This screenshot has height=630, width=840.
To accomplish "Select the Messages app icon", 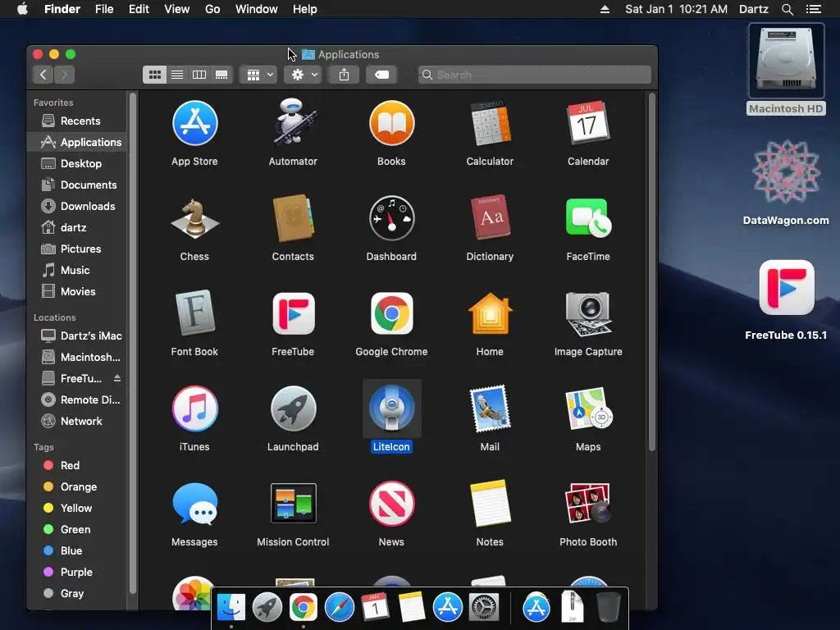I will [x=194, y=504].
